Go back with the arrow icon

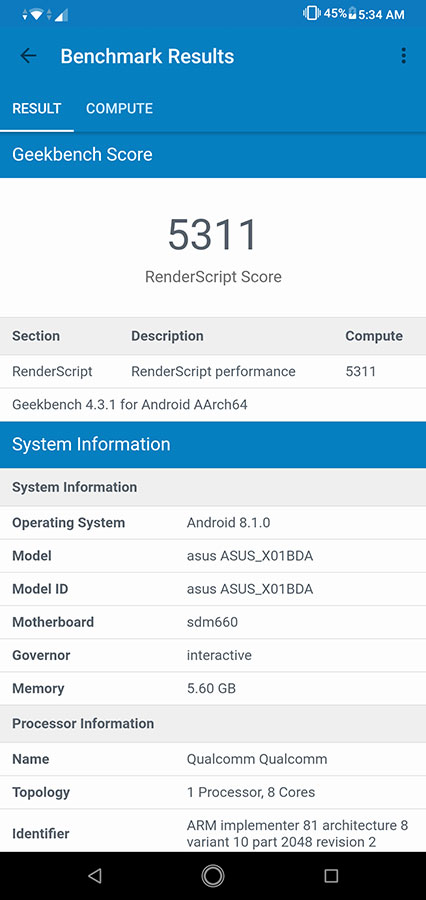coord(28,56)
